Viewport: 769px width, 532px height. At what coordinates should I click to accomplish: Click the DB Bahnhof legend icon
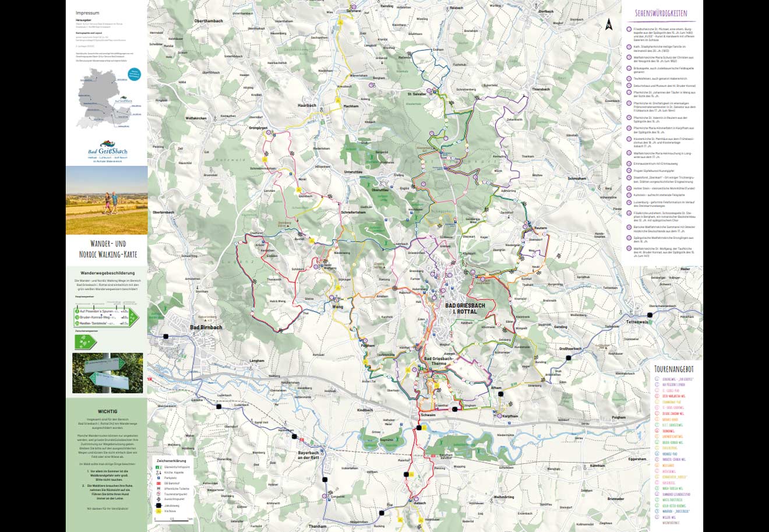click(x=158, y=482)
